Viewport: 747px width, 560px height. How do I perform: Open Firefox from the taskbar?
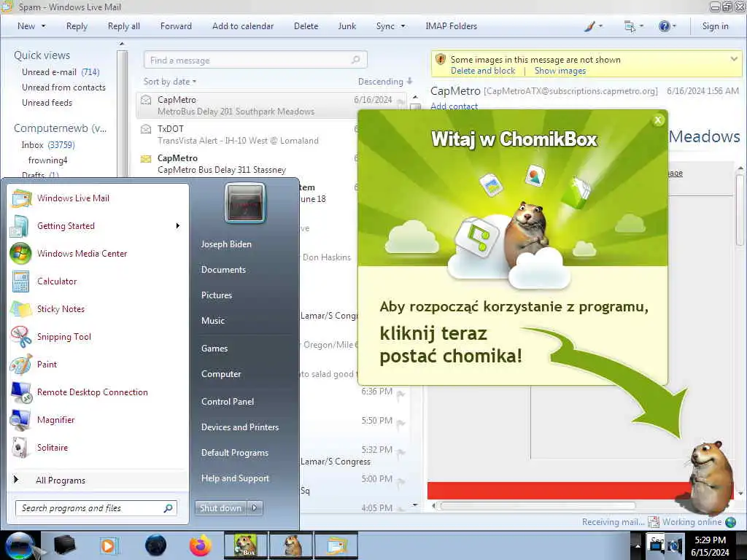pyautogui.click(x=201, y=545)
